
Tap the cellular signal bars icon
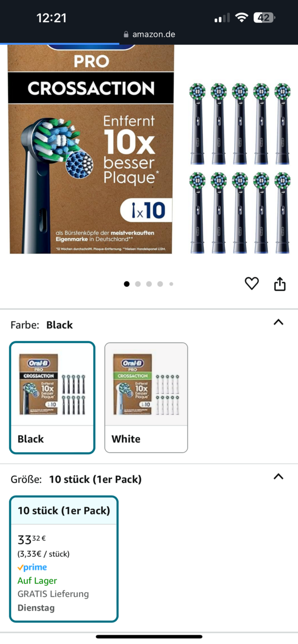click(222, 18)
